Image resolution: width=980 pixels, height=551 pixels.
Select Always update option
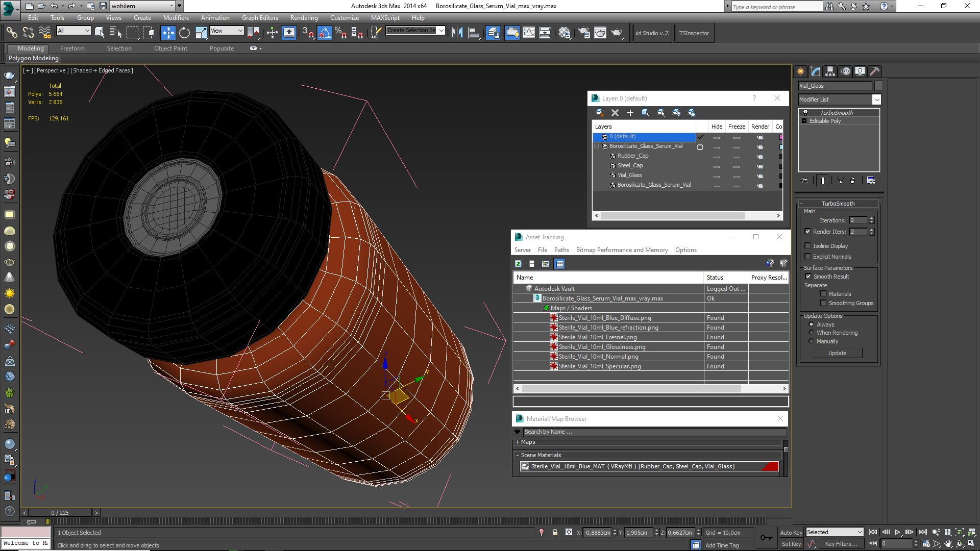point(811,324)
